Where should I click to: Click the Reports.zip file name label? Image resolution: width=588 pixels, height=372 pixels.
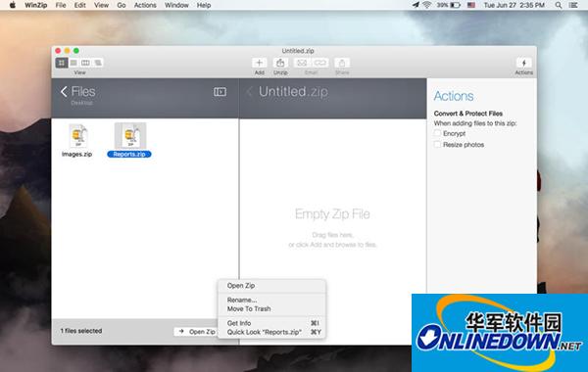click(x=129, y=154)
